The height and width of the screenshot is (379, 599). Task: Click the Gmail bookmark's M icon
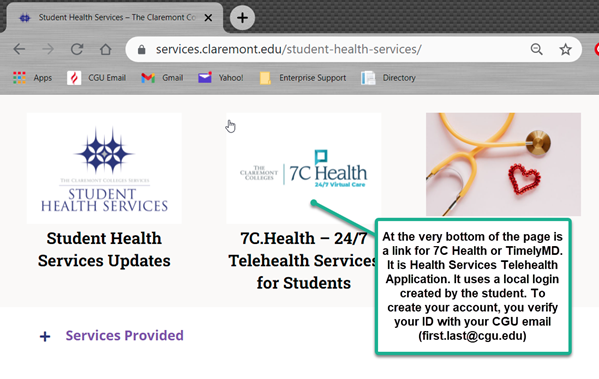tap(148, 78)
